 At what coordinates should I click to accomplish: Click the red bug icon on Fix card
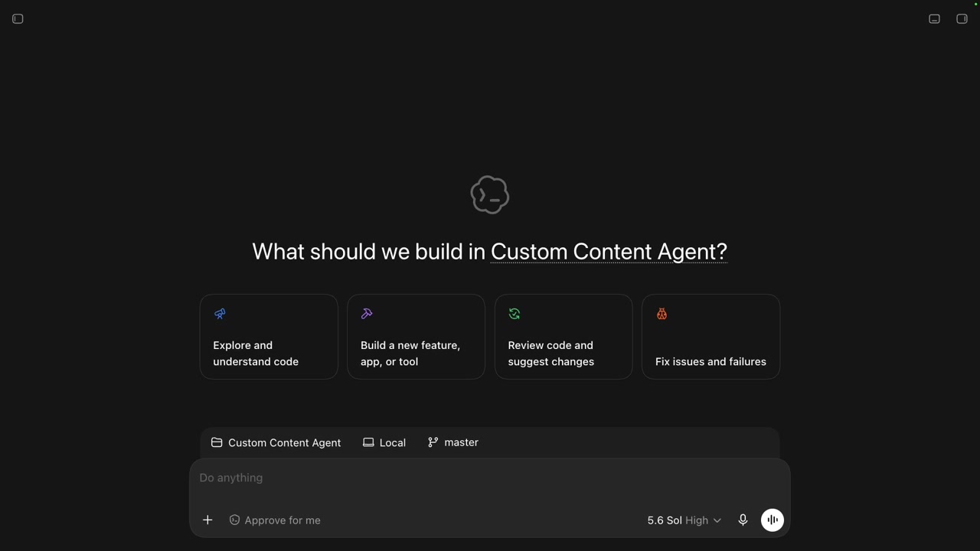[x=661, y=314]
